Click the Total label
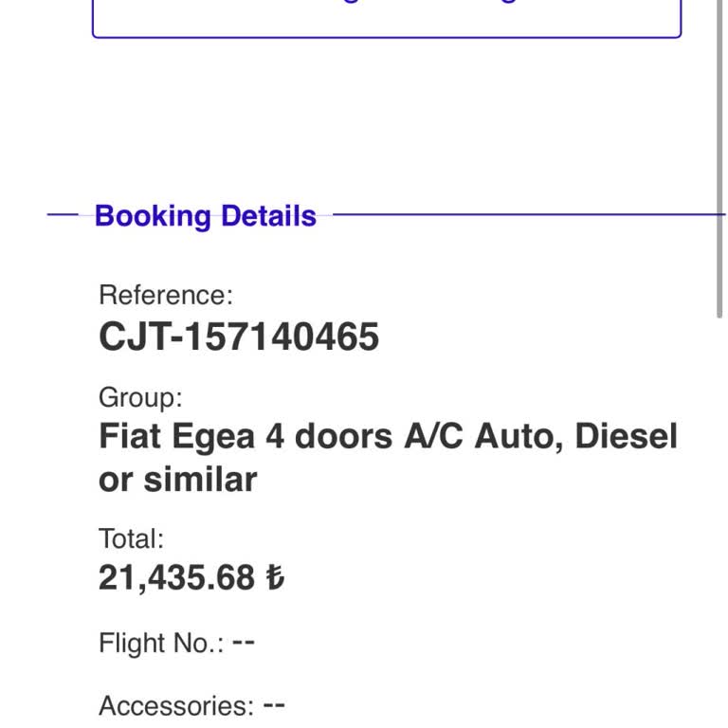Viewport: 728px width, 728px height. pyautogui.click(x=131, y=539)
